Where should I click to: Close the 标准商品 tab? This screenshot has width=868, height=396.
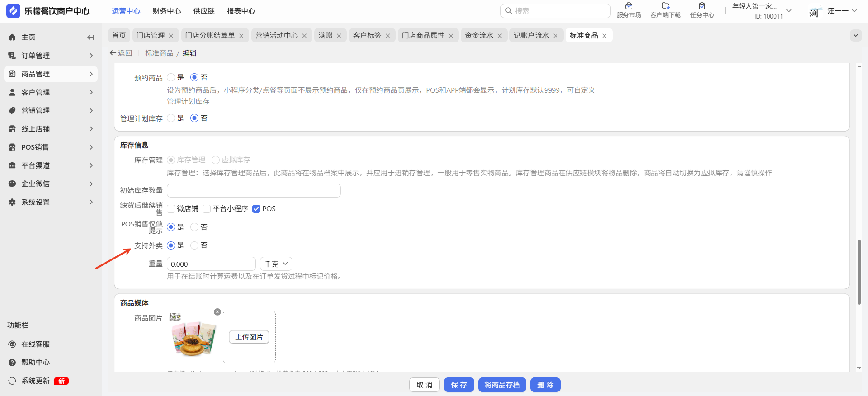coord(604,36)
